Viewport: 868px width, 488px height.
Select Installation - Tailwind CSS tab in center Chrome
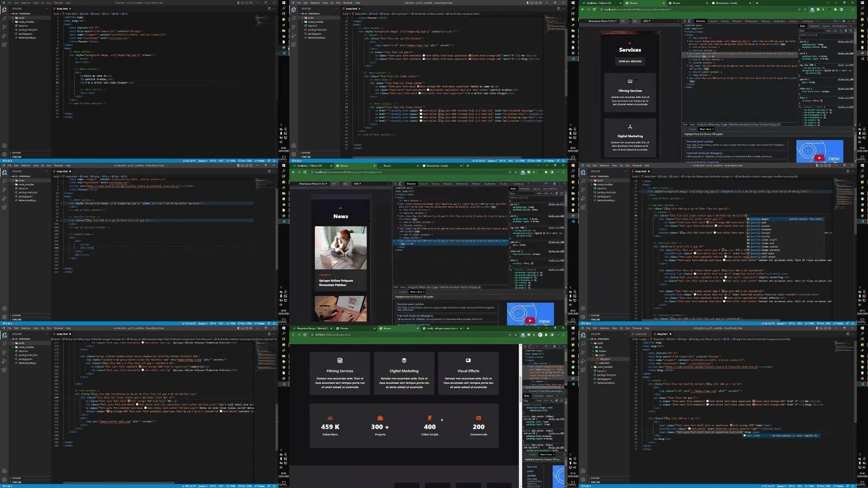tap(311, 166)
